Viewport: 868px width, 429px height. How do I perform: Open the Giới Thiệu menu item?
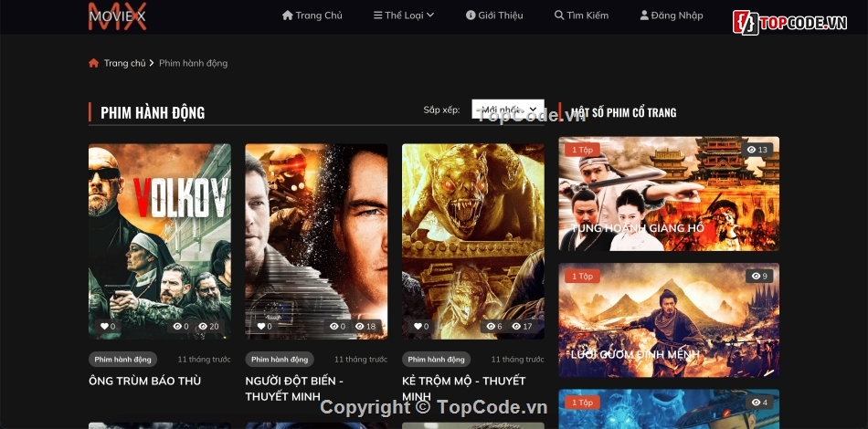tap(494, 16)
